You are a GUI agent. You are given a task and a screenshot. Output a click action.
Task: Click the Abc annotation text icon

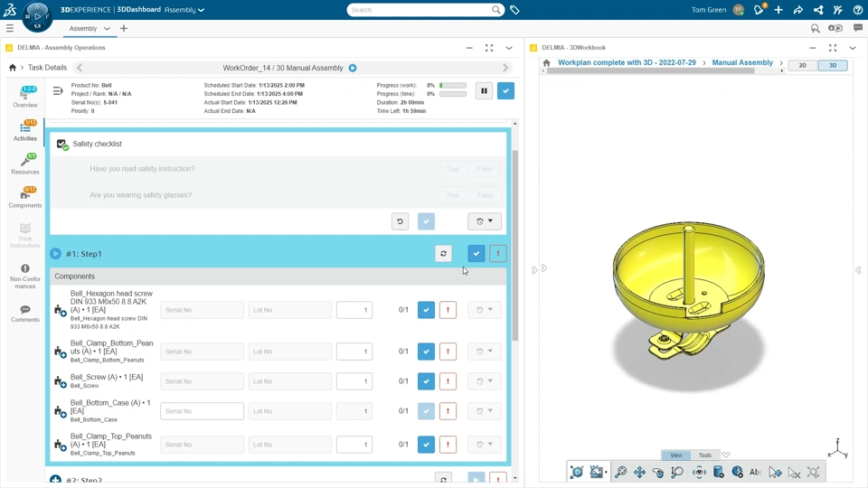click(x=756, y=472)
